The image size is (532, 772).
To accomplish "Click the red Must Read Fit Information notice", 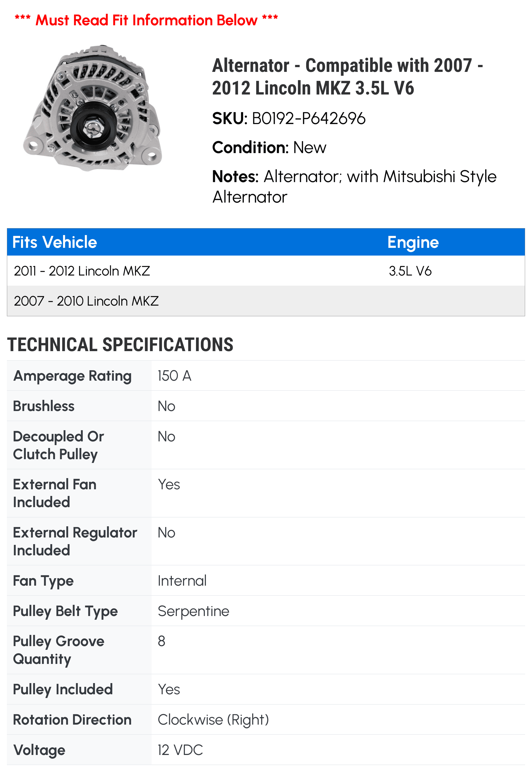I will [146, 20].
